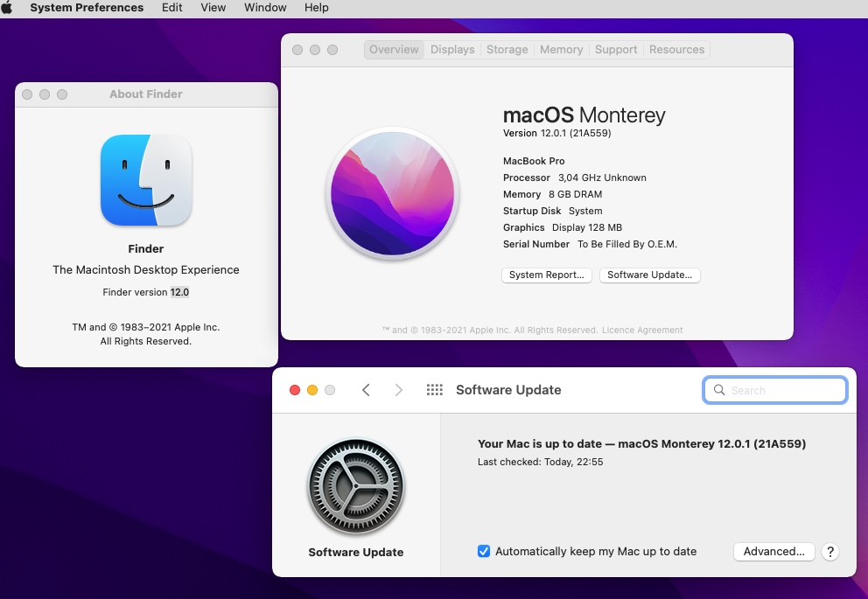This screenshot has height=599, width=868.
Task: Switch to the Storage tab
Action: [x=507, y=50]
